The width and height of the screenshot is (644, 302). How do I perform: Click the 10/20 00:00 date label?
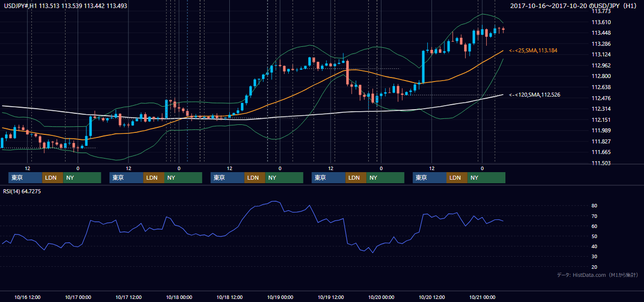[381, 297]
